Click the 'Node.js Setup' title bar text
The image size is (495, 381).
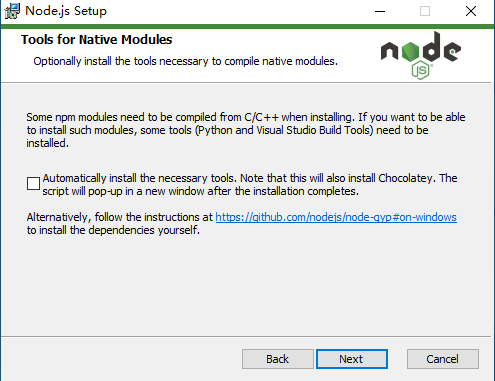[x=66, y=11]
